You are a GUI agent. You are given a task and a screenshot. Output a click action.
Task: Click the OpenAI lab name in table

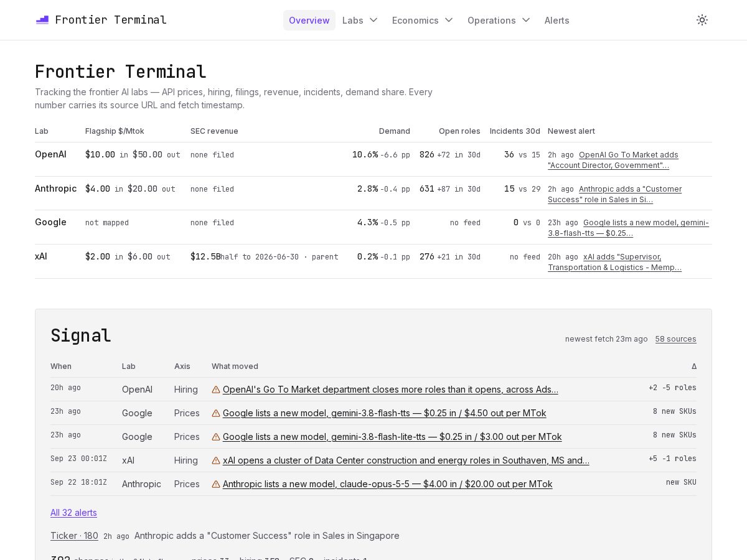(50, 154)
